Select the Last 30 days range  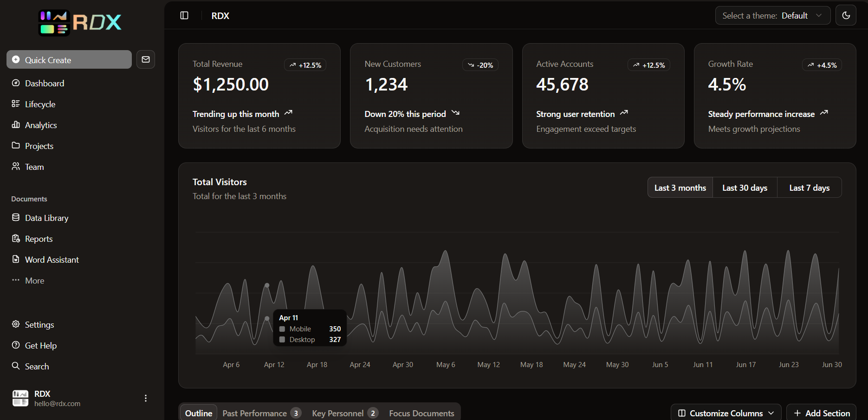pos(745,188)
